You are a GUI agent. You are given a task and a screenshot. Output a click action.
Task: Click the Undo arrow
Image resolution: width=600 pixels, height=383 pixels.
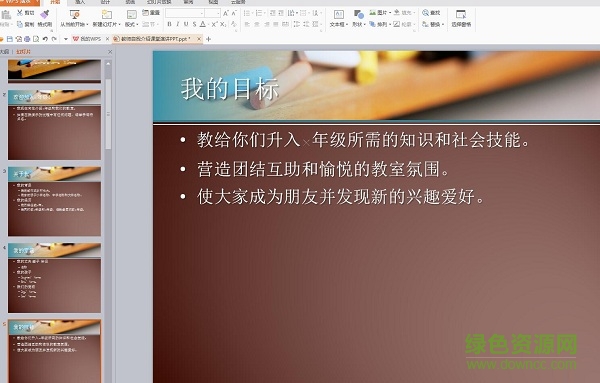click(x=45, y=39)
